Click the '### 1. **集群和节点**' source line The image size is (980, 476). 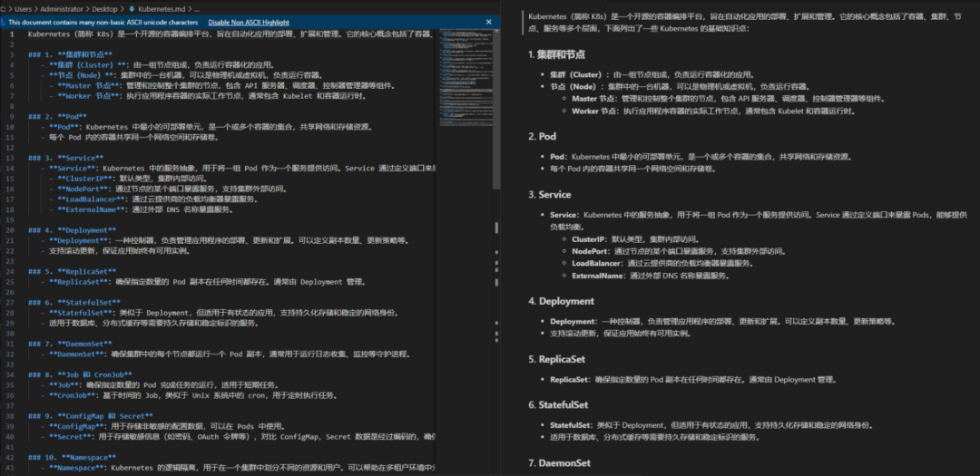point(70,54)
